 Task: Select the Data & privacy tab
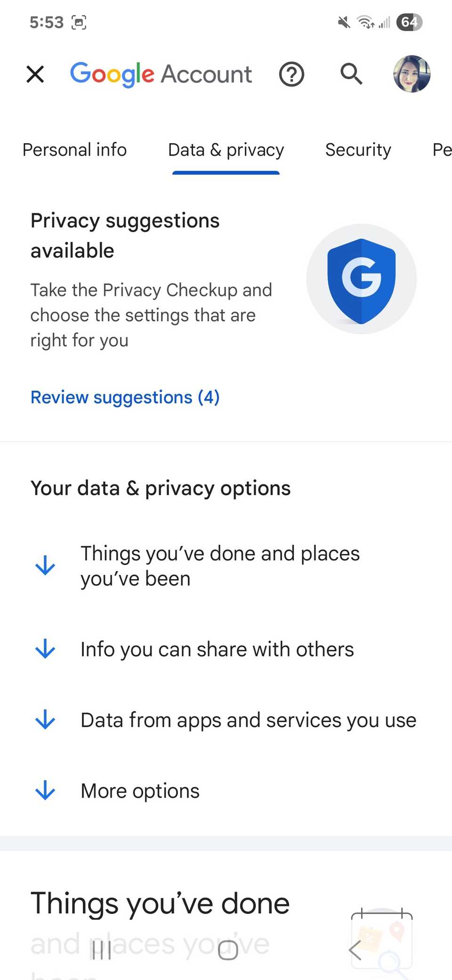pyautogui.click(x=226, y=150)
